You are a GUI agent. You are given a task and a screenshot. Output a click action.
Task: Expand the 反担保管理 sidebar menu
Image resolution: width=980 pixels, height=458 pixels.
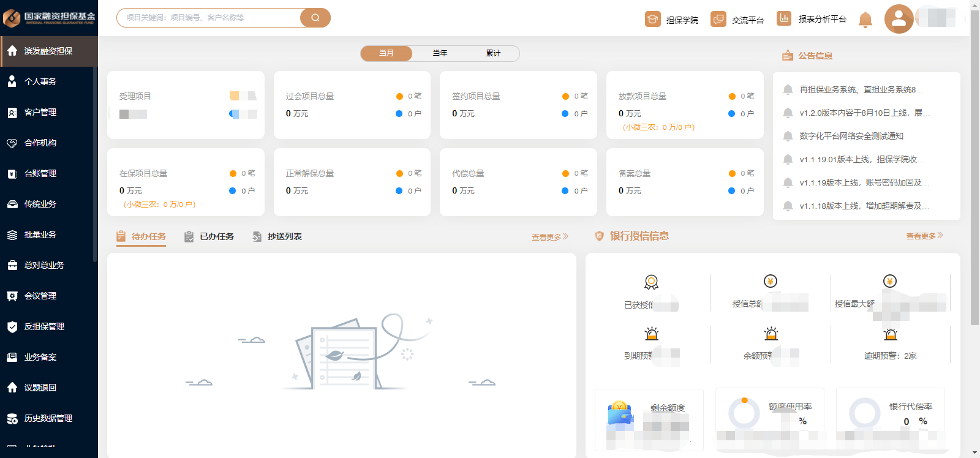coord(44,326)
